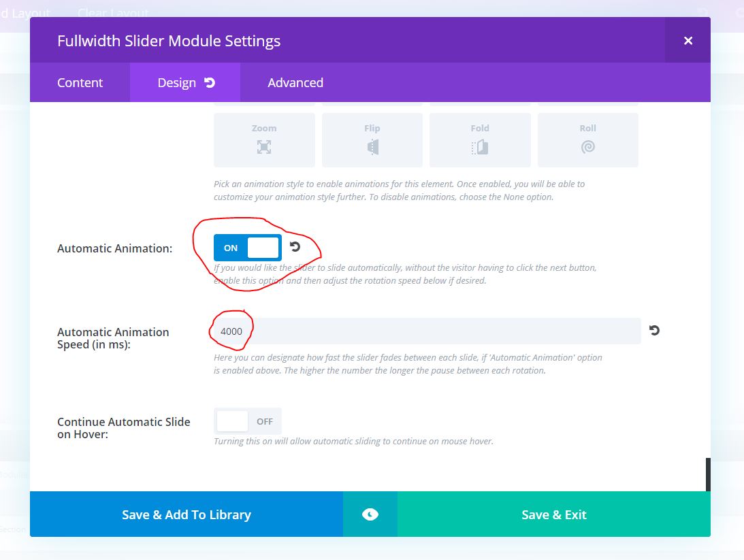Click the Clear Layout option behind modal
The width and height of the screenshot is (744, 560).
(113, 13)
